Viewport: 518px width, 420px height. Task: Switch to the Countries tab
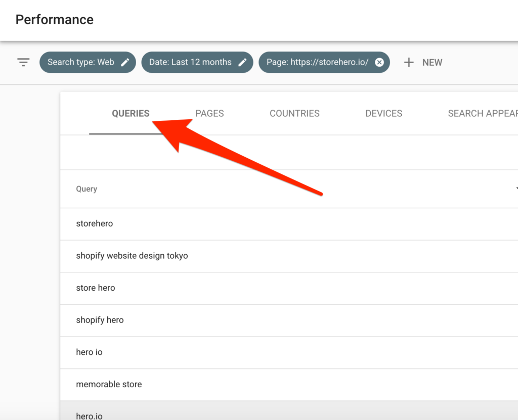295,114
